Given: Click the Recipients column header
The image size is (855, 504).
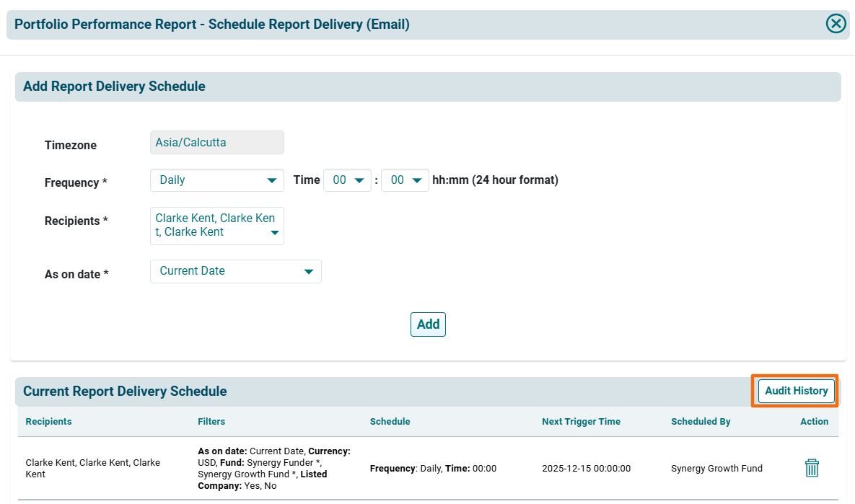Looking at the screenshot, I should click(48, 422).
